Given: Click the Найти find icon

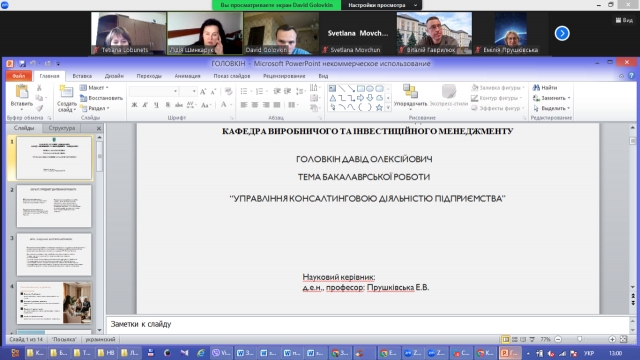Looking at the screenshot, I should click(536, 87).
